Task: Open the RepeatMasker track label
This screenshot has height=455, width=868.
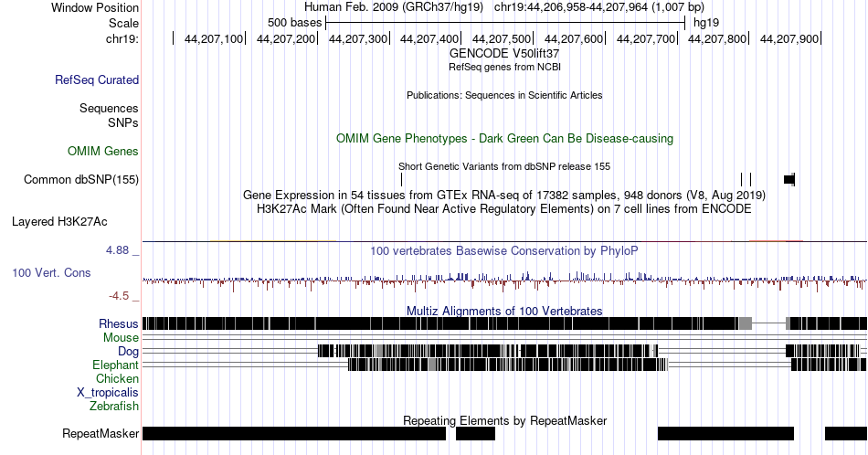Action: pos(101,433)
